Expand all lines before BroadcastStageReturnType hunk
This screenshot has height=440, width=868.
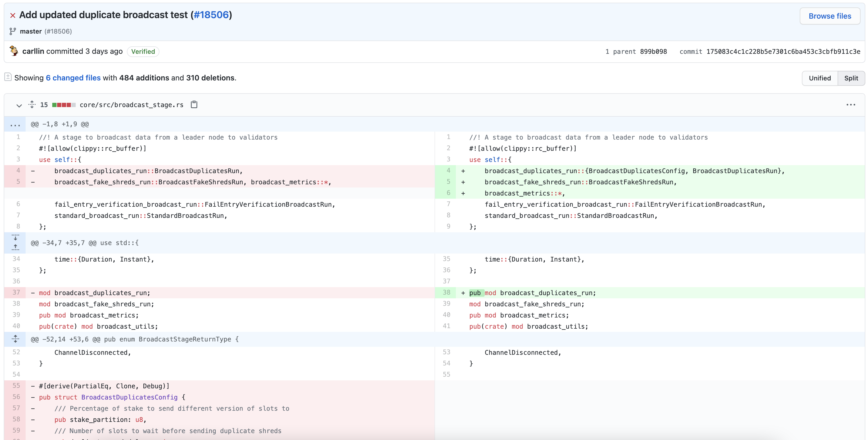point(15,339)
